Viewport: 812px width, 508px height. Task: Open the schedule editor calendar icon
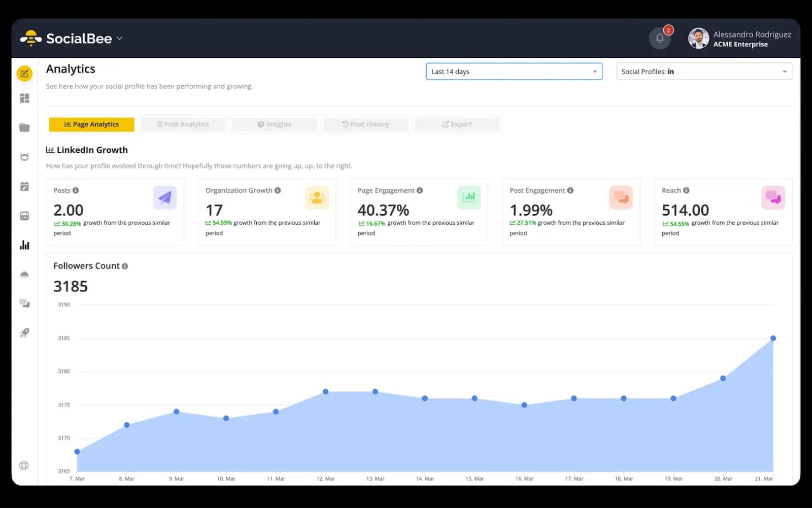(24, 186)
